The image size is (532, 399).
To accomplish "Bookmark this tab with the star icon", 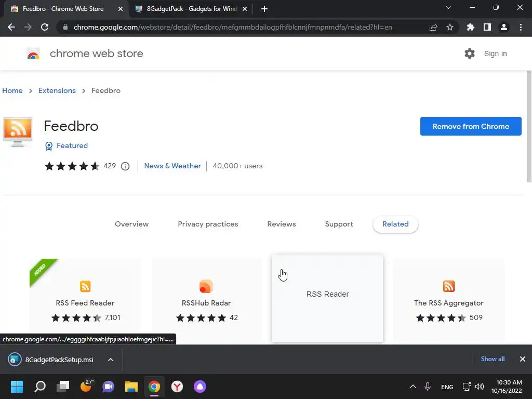I will [450, 27].
